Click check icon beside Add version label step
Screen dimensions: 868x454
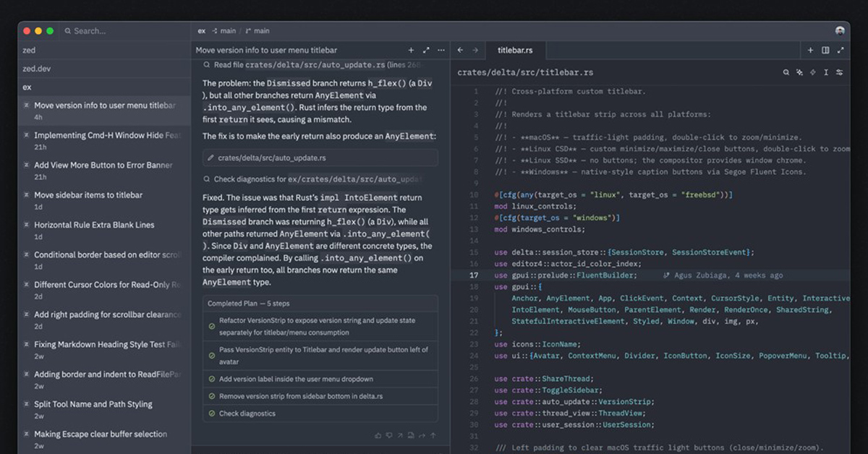tap(212, 379)
